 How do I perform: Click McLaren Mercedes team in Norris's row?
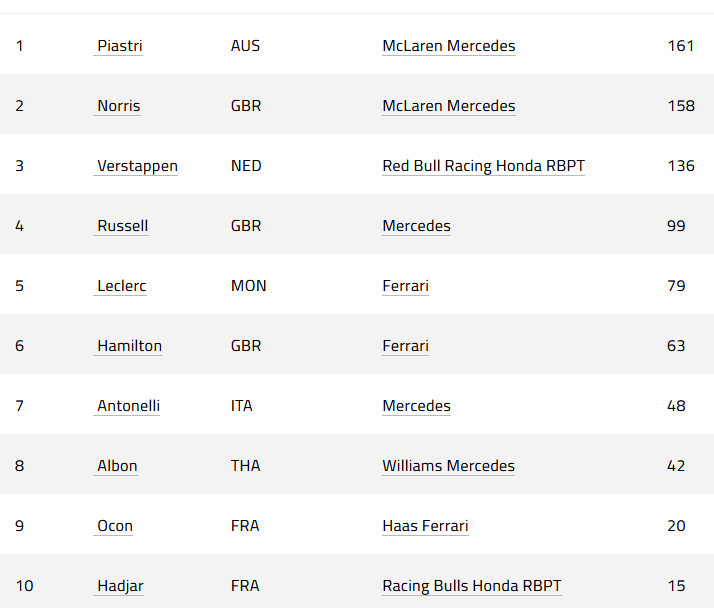tap(449, 106)
